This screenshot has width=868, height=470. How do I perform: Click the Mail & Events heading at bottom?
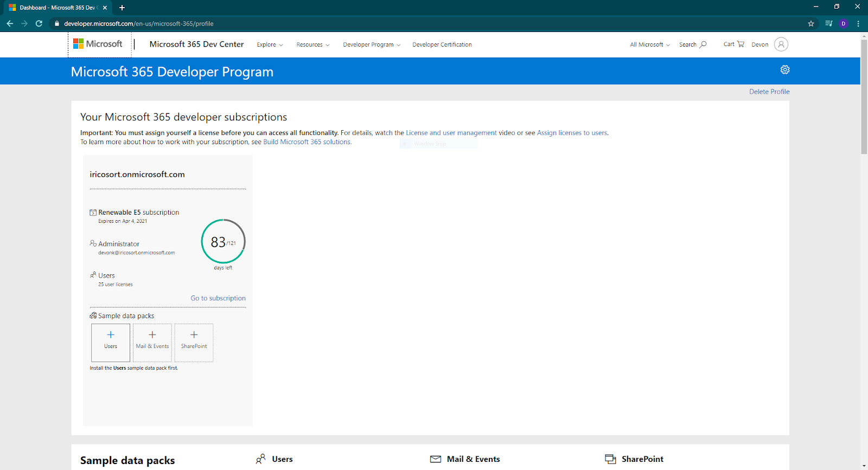click(474, 459)
